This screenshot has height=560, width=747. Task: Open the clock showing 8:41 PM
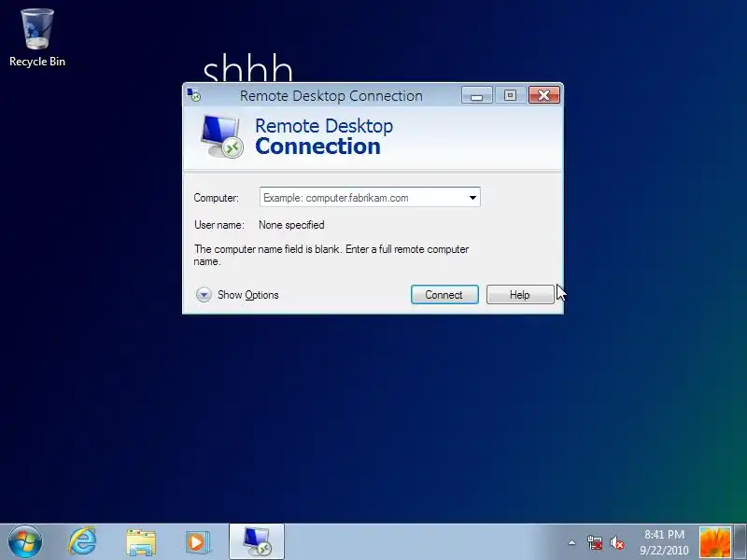(664, 542)
